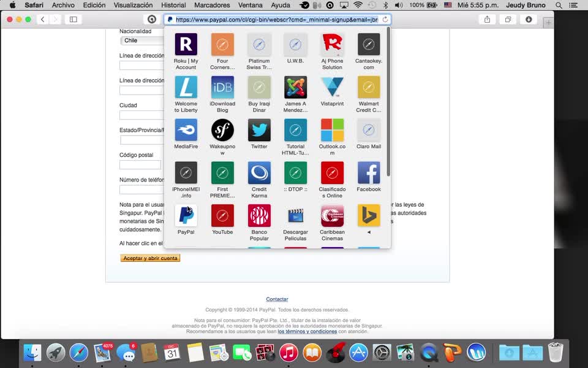This screenshot has height=368, width=588.
Task: Open System Preferences from the Dock
Action: pos(382,353)
